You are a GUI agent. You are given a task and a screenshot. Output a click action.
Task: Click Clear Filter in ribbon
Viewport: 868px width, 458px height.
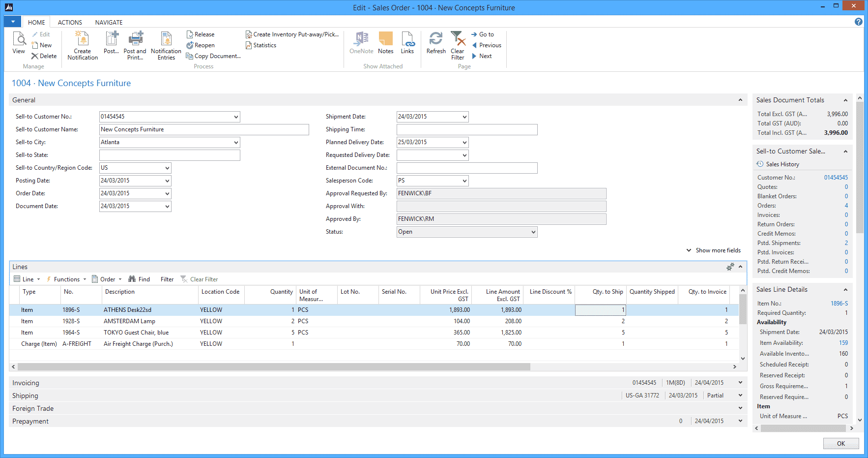(458, 46)
